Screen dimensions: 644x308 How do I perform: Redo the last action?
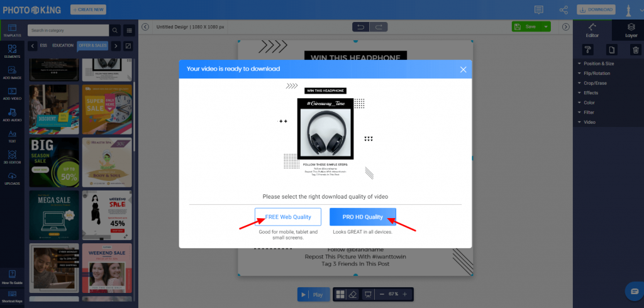[x=379, y=27]
